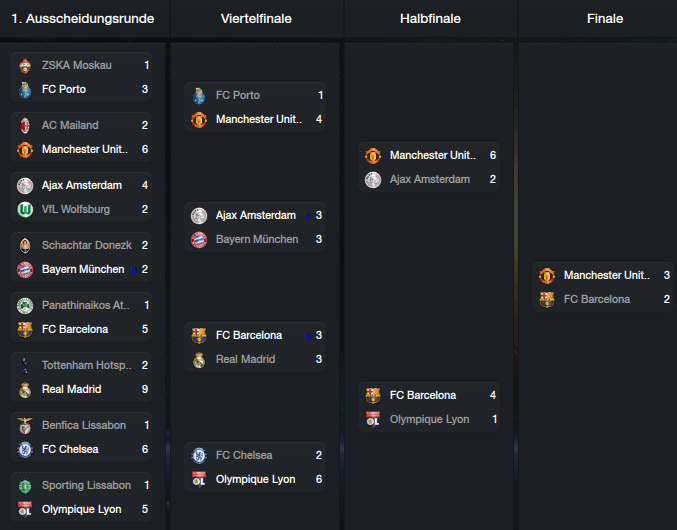The height and width of the screenshot is (530, 677).
Task: Click FC Barcelona crest in Finale
Action: (x=547, y=300)
